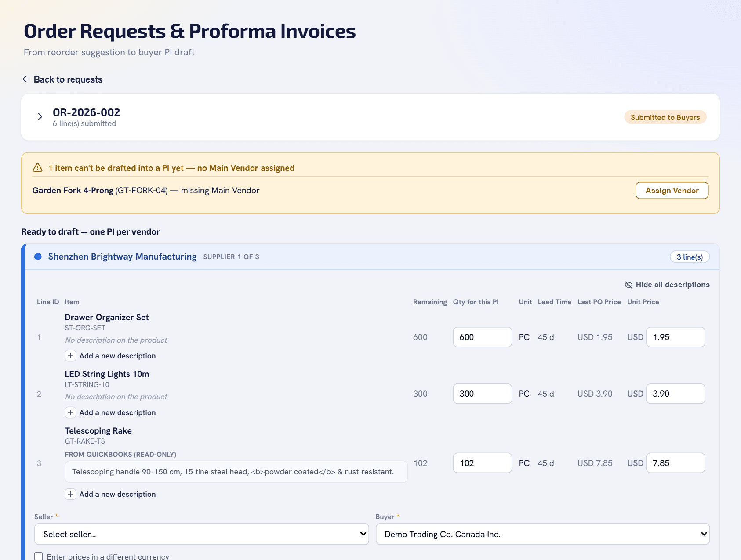This screenshot has height=560, width=741.
Task: Click the unit price field showing 7.85
Action: [676, 463]
